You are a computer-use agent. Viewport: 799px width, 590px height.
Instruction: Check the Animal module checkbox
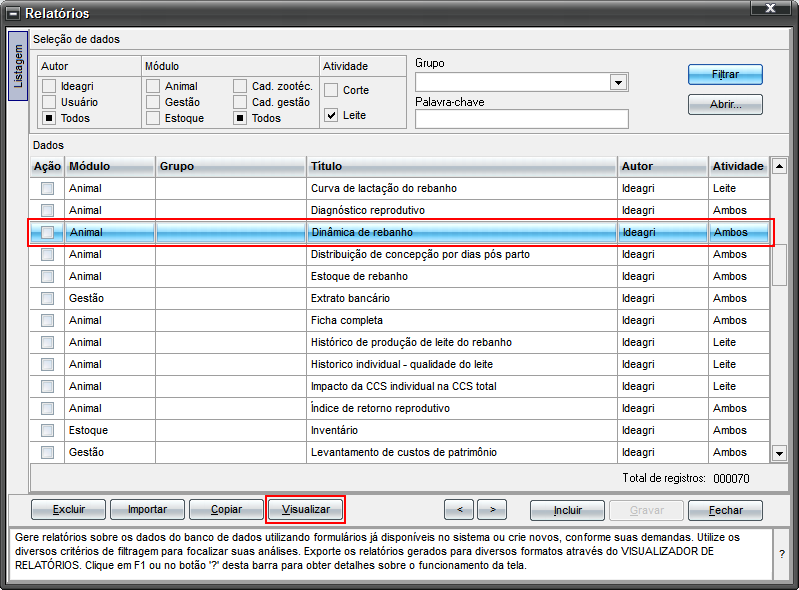point(152,86)
